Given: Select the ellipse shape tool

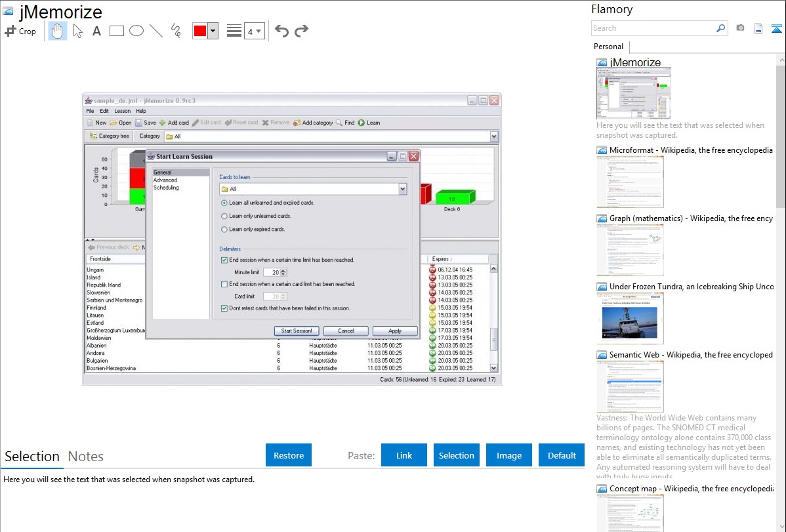Looking at the screenshot, I should [136, 31].
